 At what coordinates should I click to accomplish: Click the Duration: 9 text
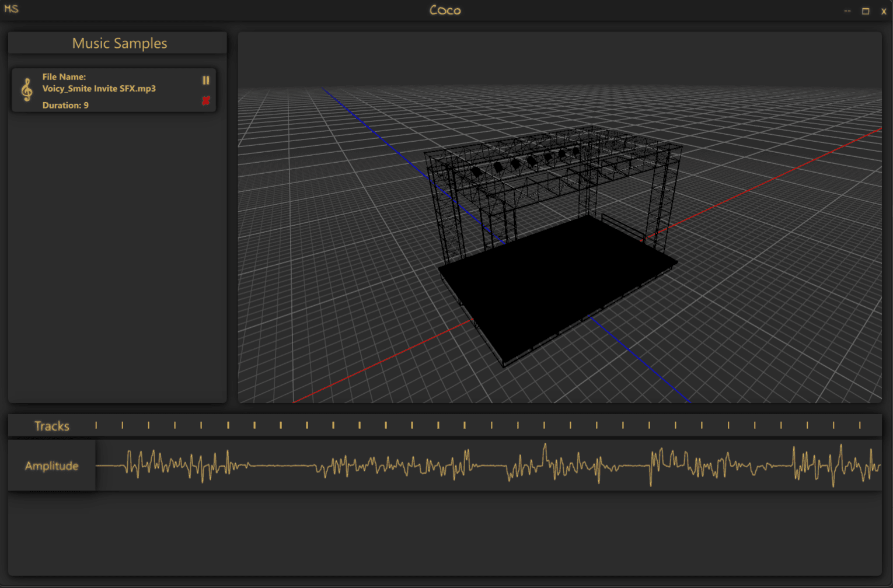65,106
